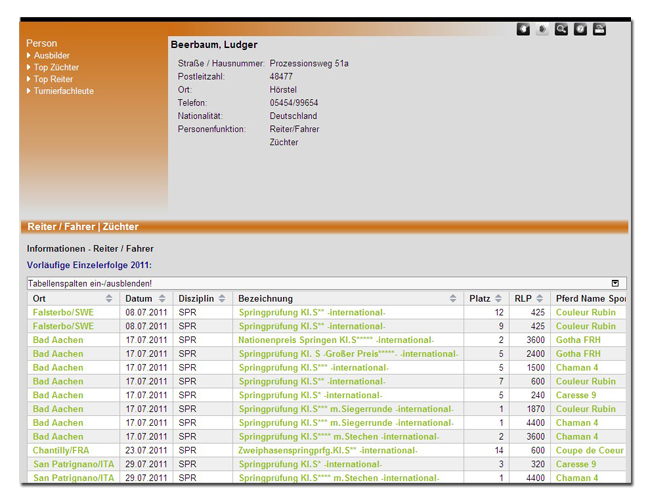Open the Chantilly/FRA location link
Image resolution: width=650 pixels, height=504 pixels.
tap(61, 450)
